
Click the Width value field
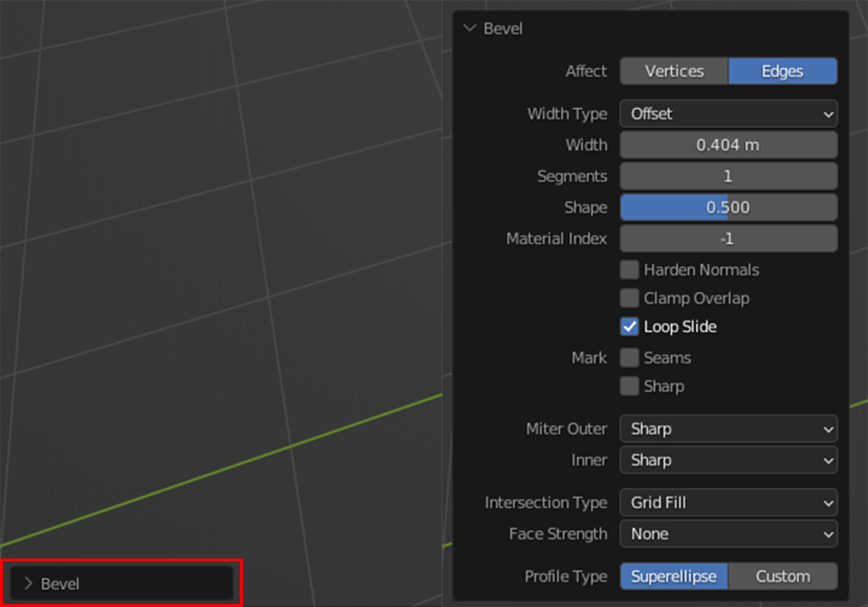point(728,145)
